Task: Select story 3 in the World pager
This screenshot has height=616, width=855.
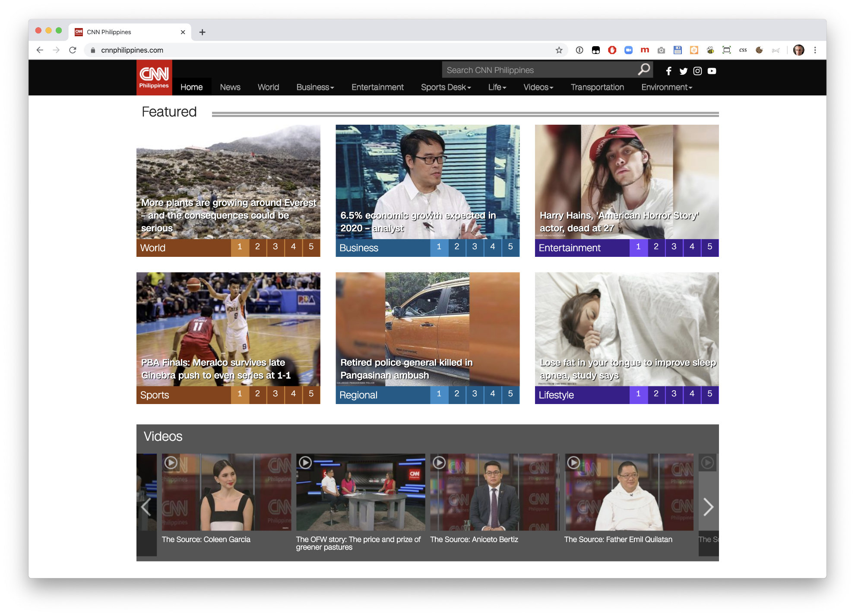Action: (275, 247)
